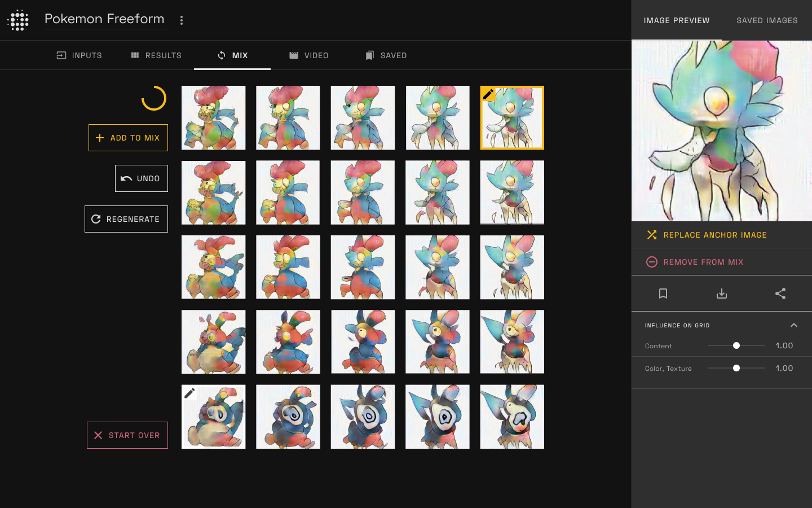The height and width of the screenshot is (508, 812).
Task: Select bottom row, fourth column grid thumbnail
Action: coord(438,417)
